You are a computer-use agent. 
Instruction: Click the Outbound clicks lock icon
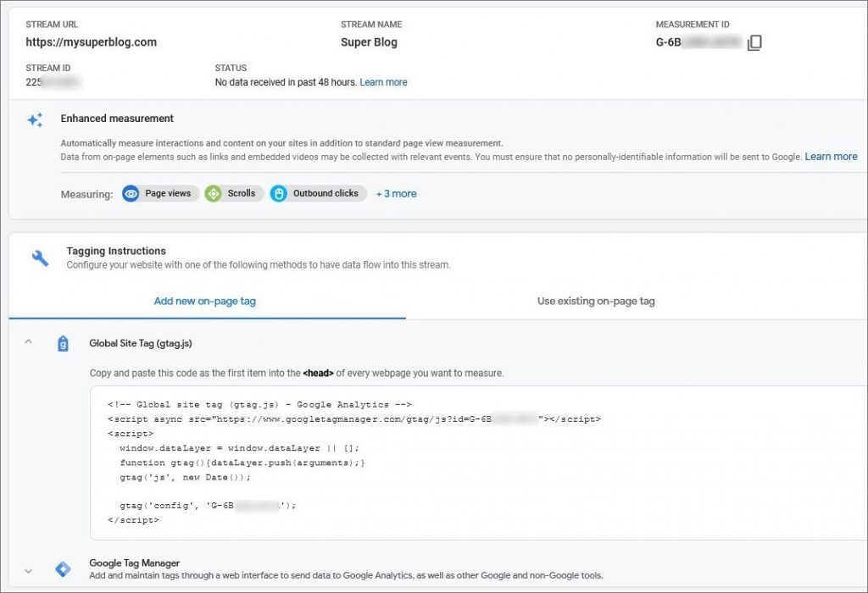tap(280, 193)
